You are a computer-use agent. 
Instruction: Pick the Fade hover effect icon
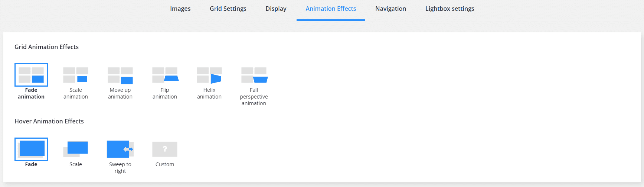pos(31,149)
